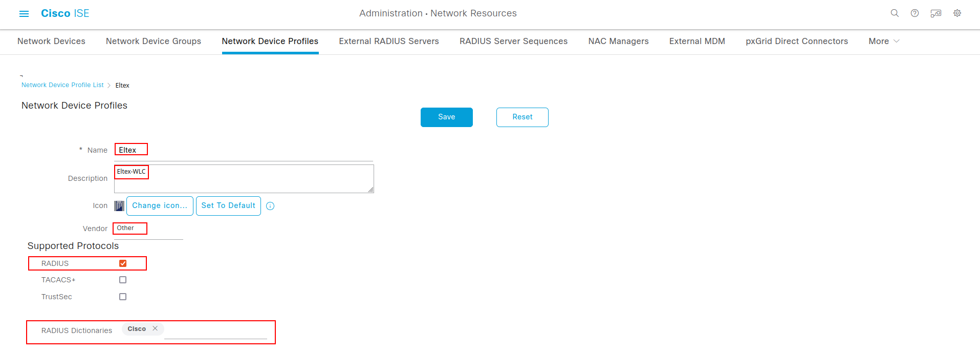
Task: Open the External RADIUS Servers tab
Action: click(389, 41)
